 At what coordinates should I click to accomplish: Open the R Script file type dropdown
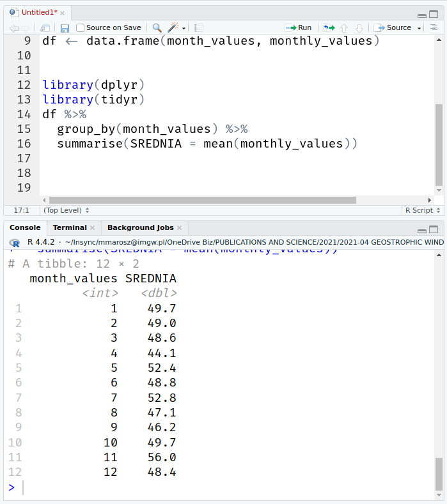coord(422,210)
